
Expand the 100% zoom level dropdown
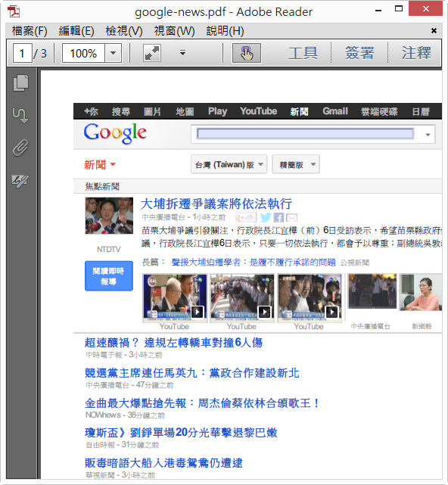pos(114,53)
